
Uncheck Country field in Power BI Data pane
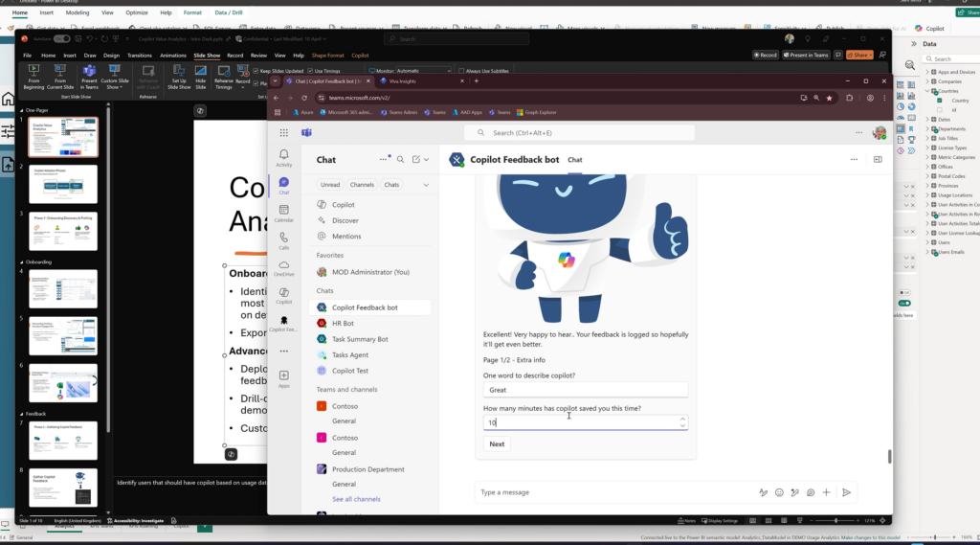940,101
